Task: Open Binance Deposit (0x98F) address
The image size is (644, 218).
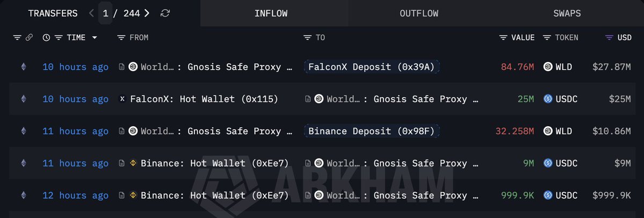Action: click(371, 132)
